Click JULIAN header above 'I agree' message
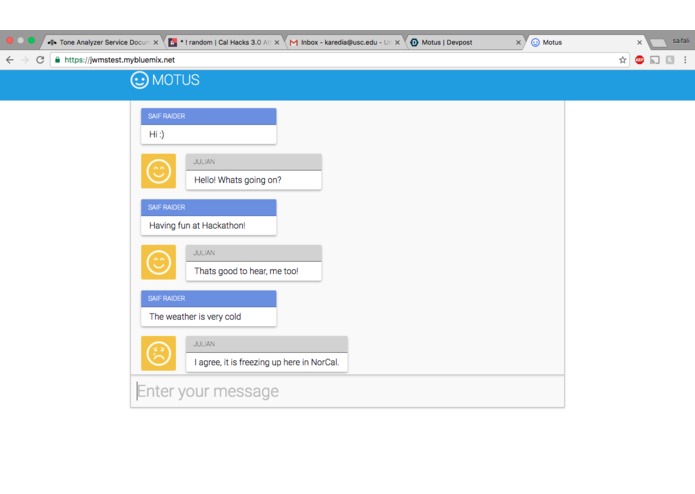The width and height of the screenshot is (695, 494). (267, 344)
